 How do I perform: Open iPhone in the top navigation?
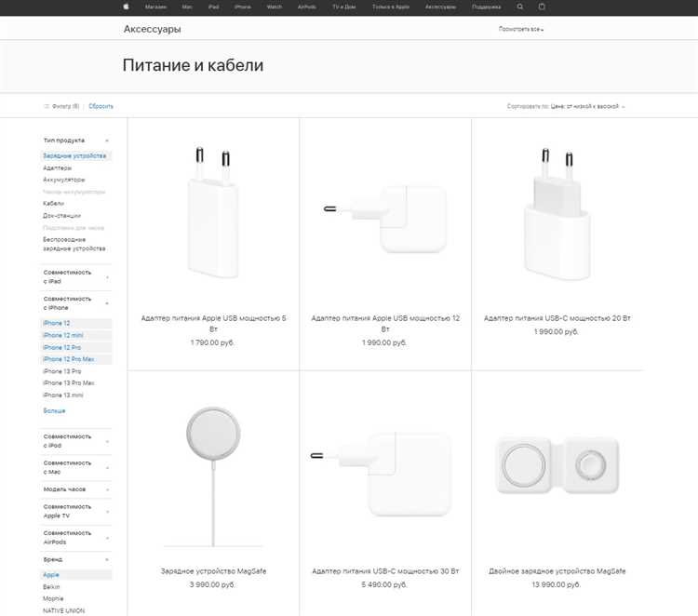[x=243, y=7]
